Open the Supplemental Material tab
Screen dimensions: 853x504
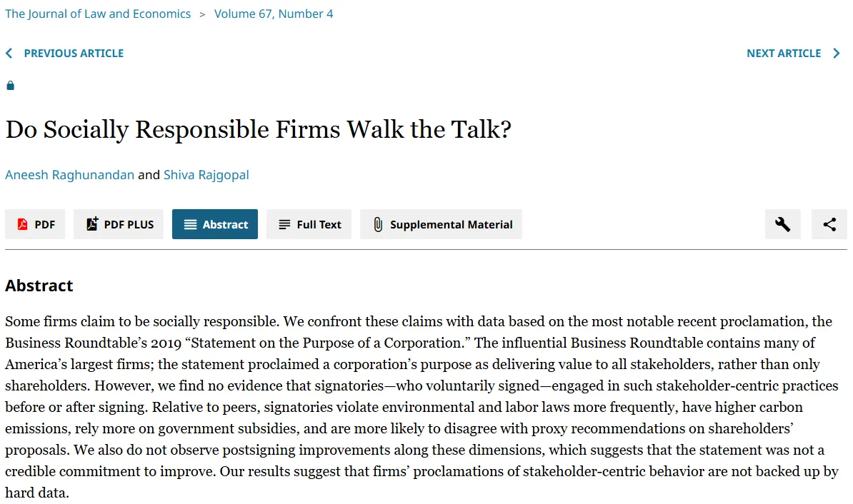pos(451,224)
